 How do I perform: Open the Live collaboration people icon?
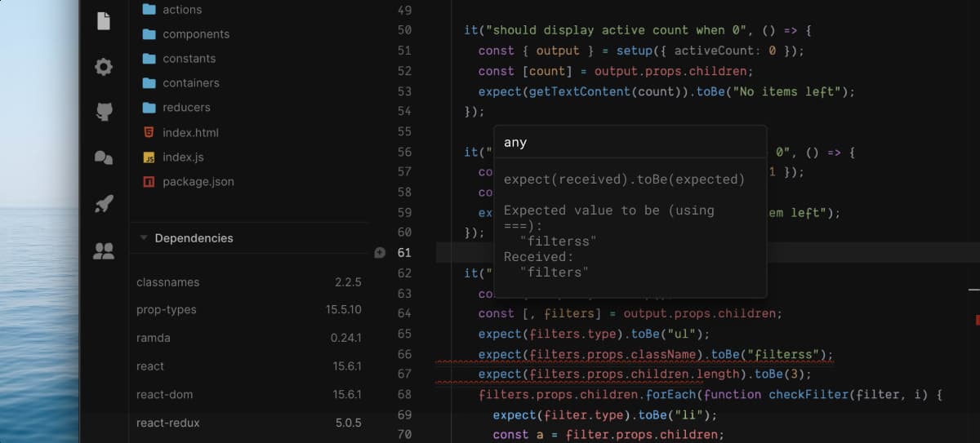point(104,251)
